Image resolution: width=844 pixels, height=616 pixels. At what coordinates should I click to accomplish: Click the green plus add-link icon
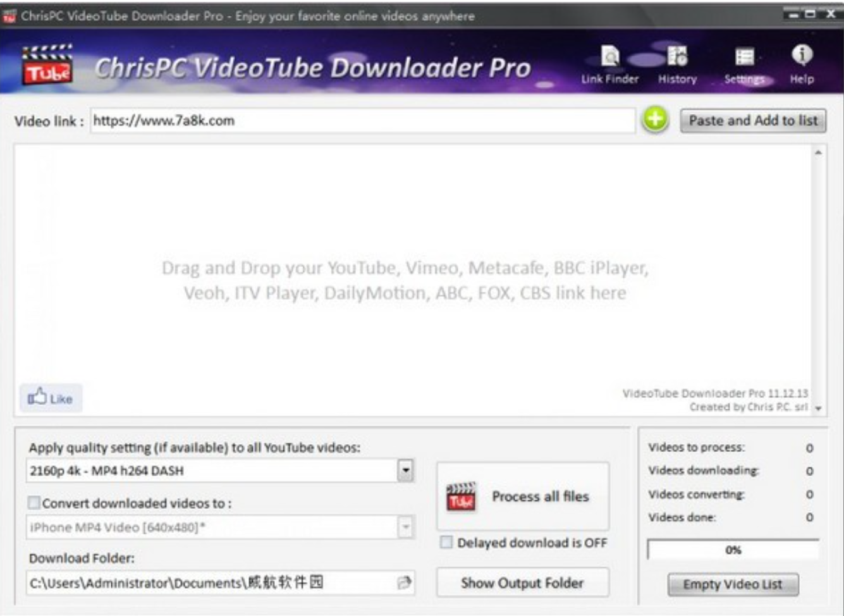pyautogui.click(x=656, y=120)
